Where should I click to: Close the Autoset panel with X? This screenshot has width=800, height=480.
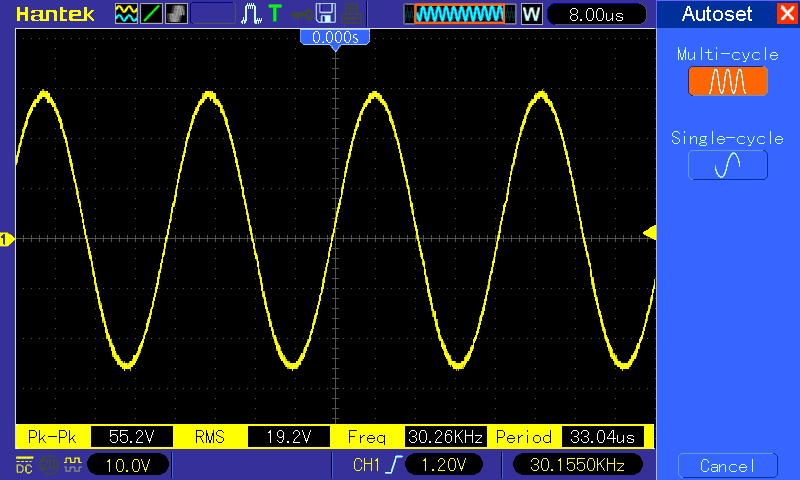787,13
